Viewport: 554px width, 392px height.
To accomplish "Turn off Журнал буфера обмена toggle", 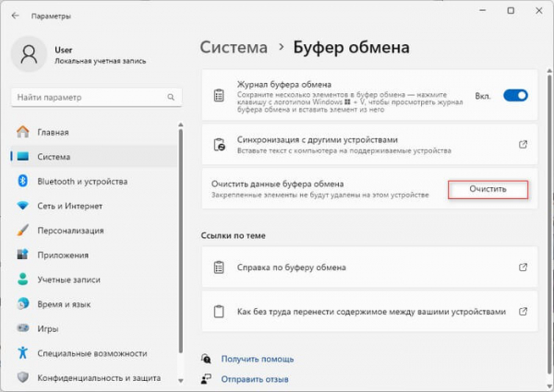I will point(516,95).
